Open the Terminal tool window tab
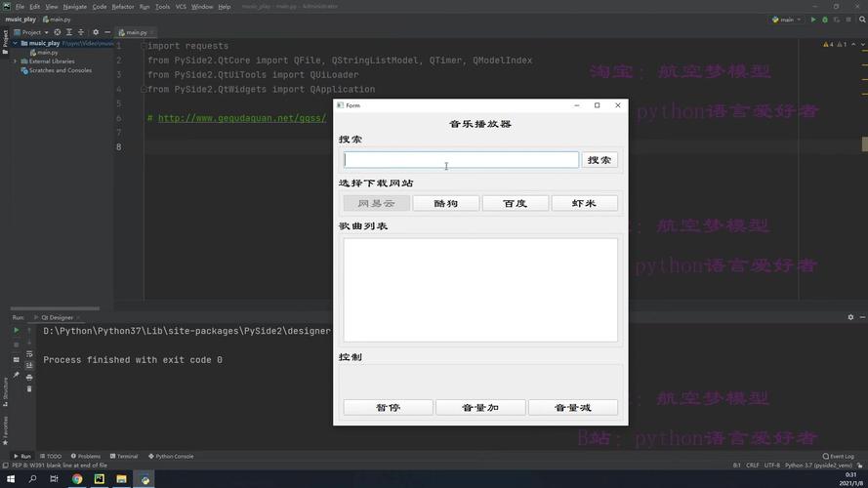Viewport: 868px width, 488px height. pyautogui.click(x=124, y=457)
